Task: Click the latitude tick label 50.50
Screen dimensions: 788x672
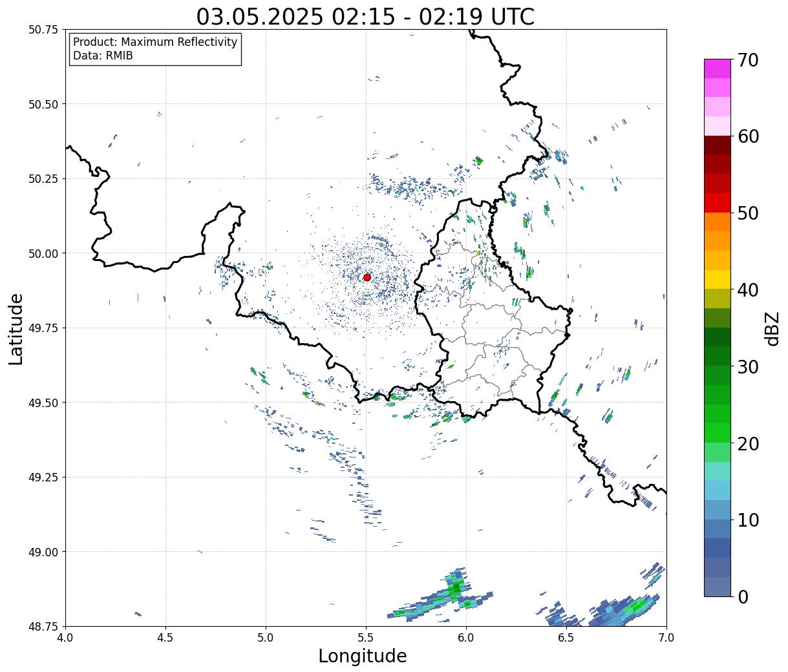Action: click(43, 104)
